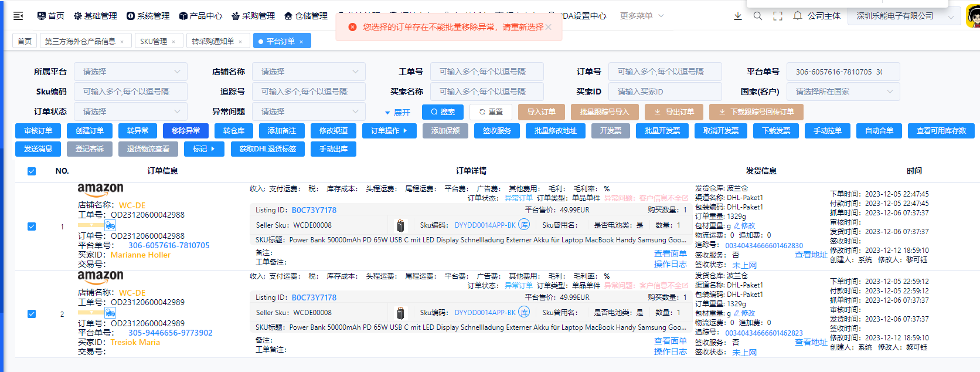Screen dimensions: 980x372
Task: Open 基础管理 menu
Action: [x=96, y=16]
